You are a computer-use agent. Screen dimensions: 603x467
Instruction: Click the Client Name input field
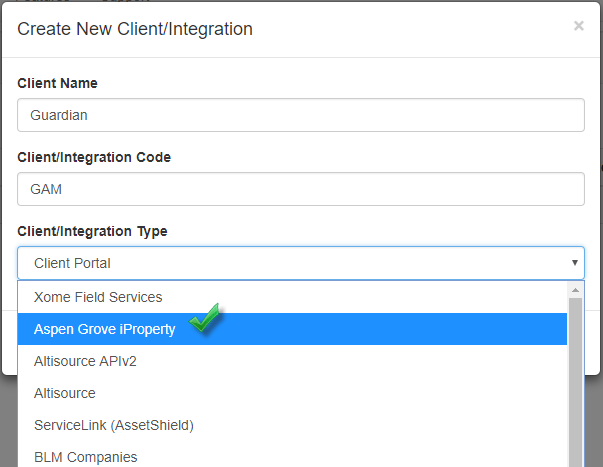pyautogui.click(x=301, y=115)
